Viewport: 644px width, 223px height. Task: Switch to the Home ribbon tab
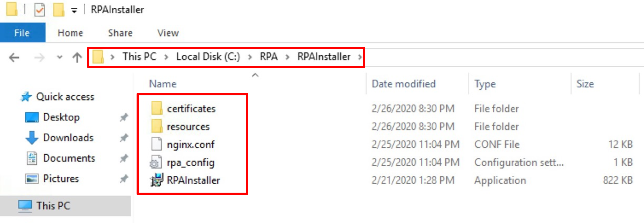pyautogui.click(x=70, y=33)
